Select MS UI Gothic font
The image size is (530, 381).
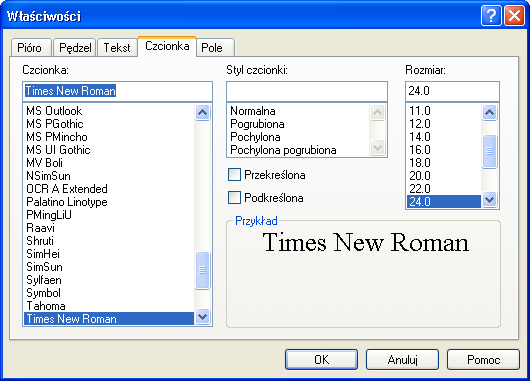click(109, 150)
